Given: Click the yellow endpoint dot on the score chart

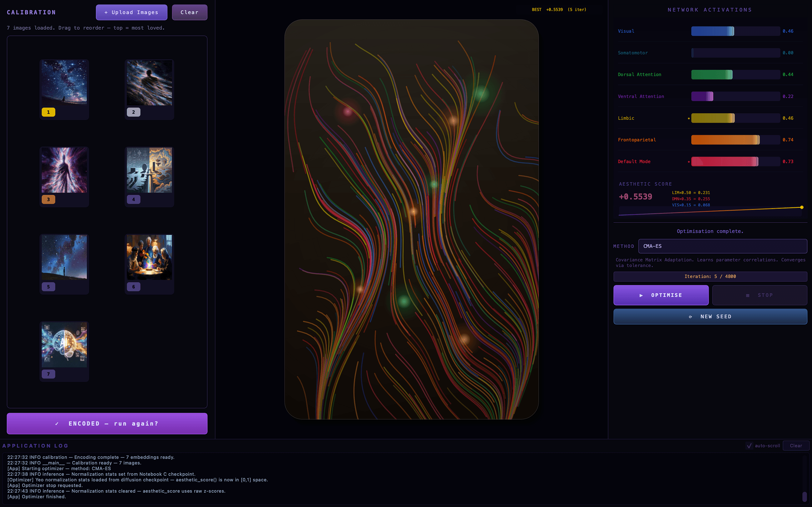Looking at the screenshot, I should [802, 207].
